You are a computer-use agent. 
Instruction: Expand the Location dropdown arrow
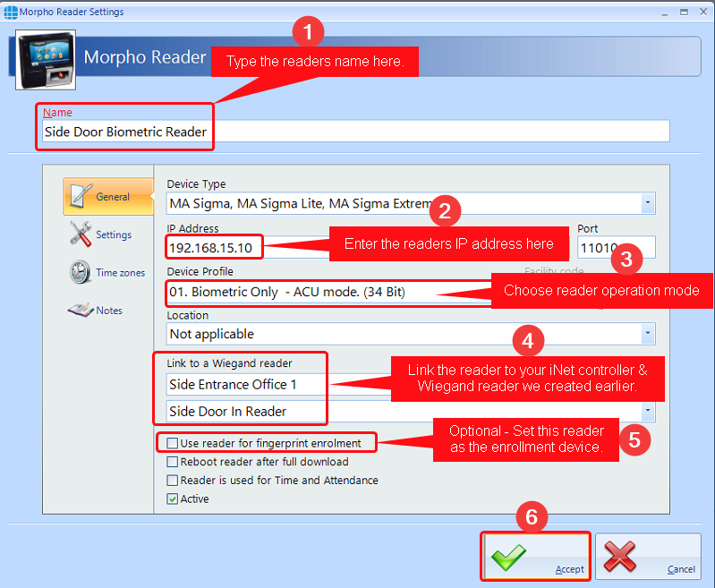(648, 334)
